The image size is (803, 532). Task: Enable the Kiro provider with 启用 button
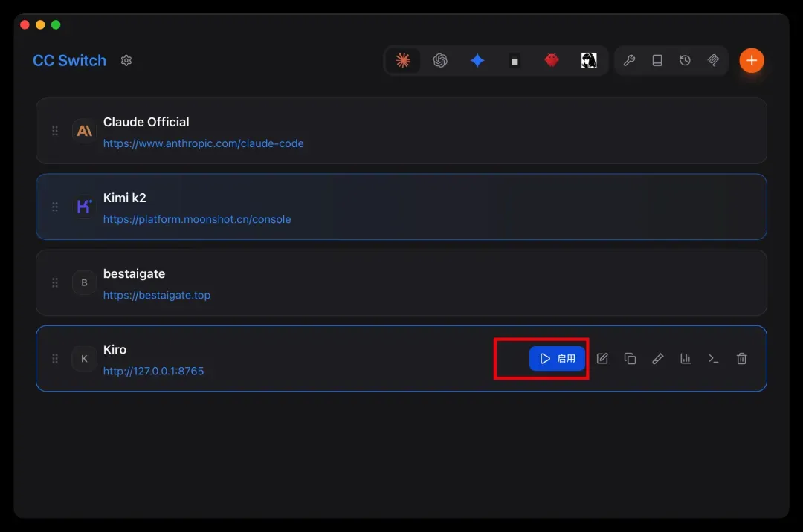(x=557, y=359)
